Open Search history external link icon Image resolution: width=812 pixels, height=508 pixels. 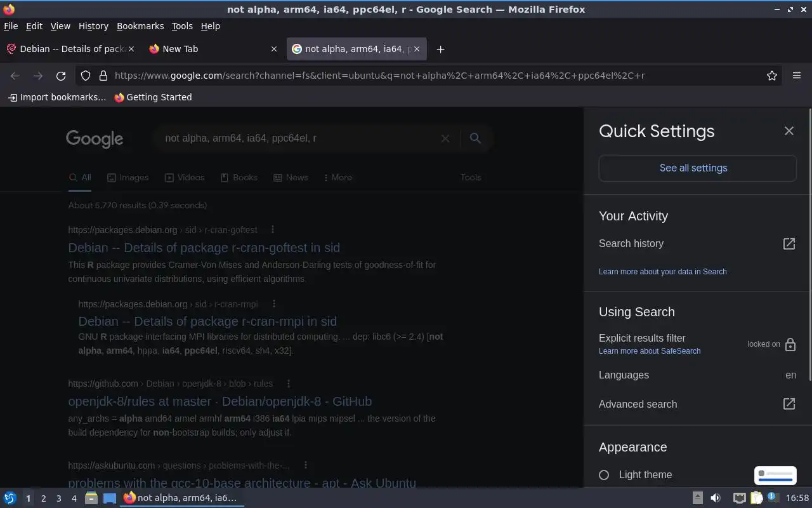click(x=789, y=244)
